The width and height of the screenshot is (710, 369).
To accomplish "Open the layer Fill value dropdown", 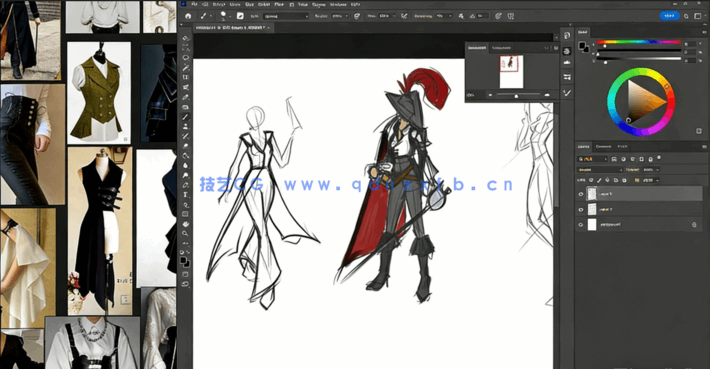I will (x=657, y=180).
